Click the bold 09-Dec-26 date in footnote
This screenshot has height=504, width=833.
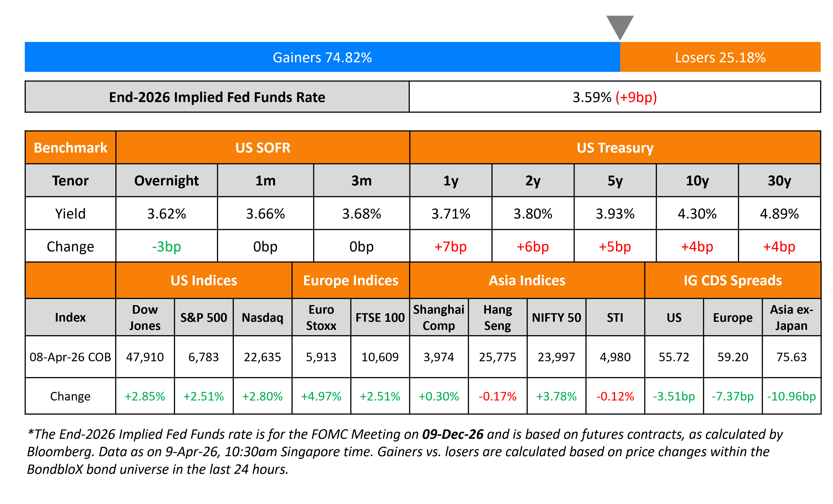[x=453, y=434]
